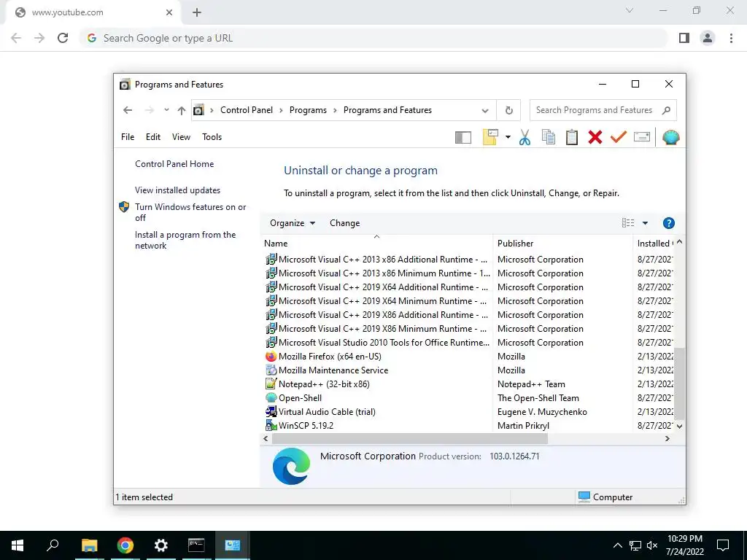Image resolution: width=747 pixels, height=560 pixels.
Task: Open Classic Explorer settings shell icon
Action: (671, 138)
